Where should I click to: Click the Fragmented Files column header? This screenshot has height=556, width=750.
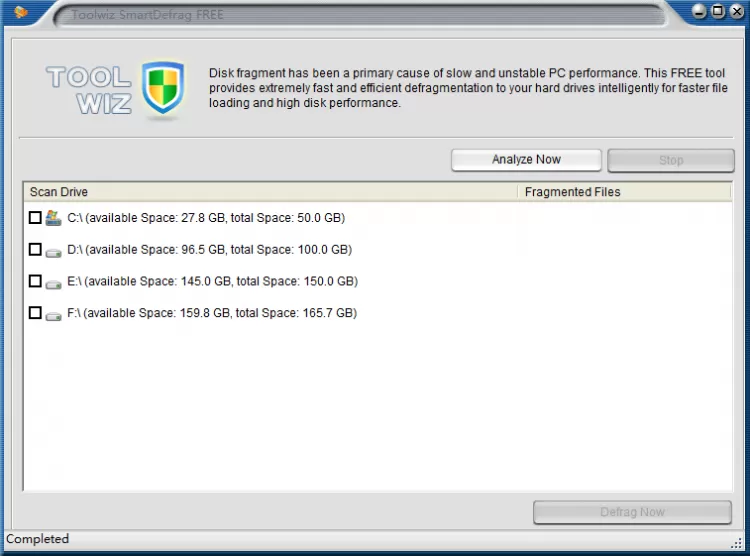625,192
